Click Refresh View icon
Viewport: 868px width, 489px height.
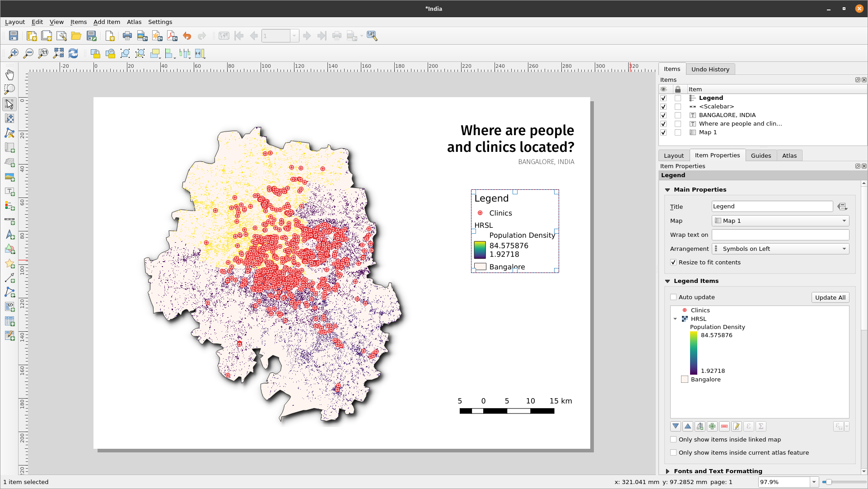pyautogui.click(x=73, y=53)
